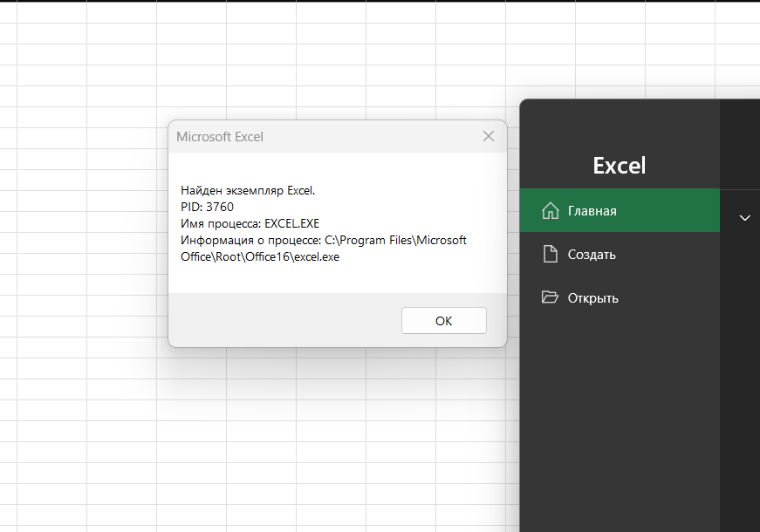Click the new document icon beside Создать
This screenshot has height=532, width=760.
click(x=550, y=254)
